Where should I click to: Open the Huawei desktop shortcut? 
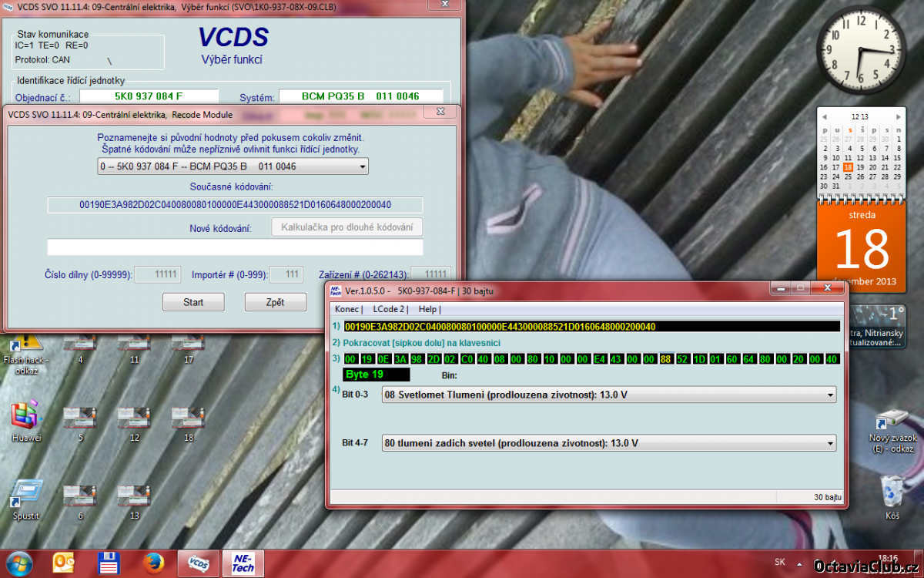click(x=26, y=417)
